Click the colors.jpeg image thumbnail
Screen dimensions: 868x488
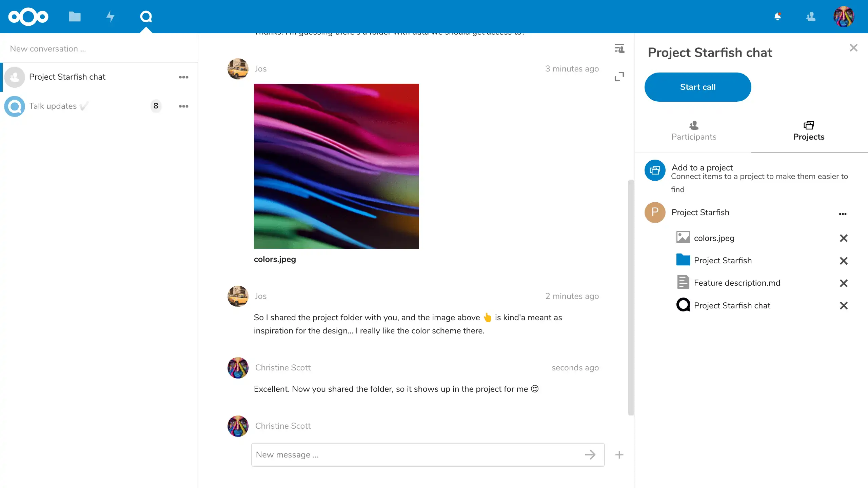pos(336,166)
